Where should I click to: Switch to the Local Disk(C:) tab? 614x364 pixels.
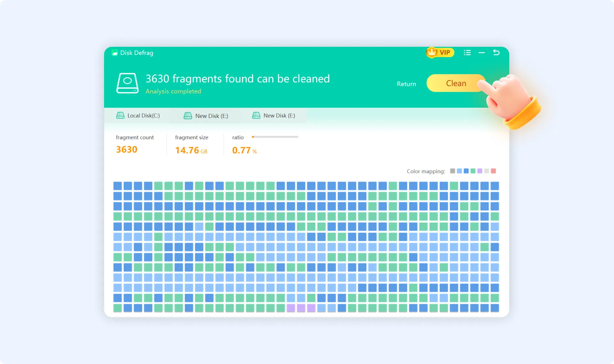143,115
